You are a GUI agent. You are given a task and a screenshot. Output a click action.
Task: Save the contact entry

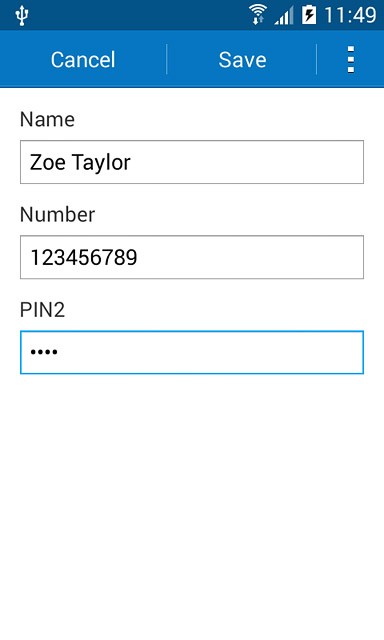click(x=242, y=60)
